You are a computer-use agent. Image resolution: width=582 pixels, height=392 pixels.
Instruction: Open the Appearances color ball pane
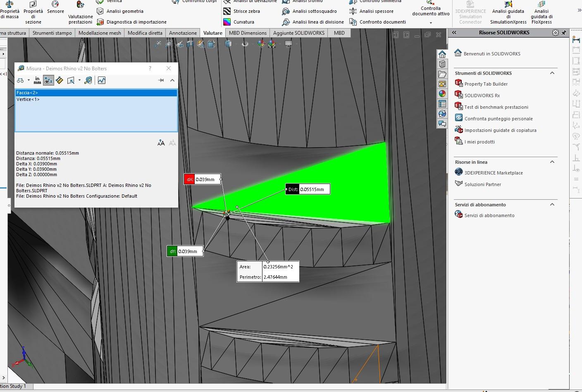point(442,94)
